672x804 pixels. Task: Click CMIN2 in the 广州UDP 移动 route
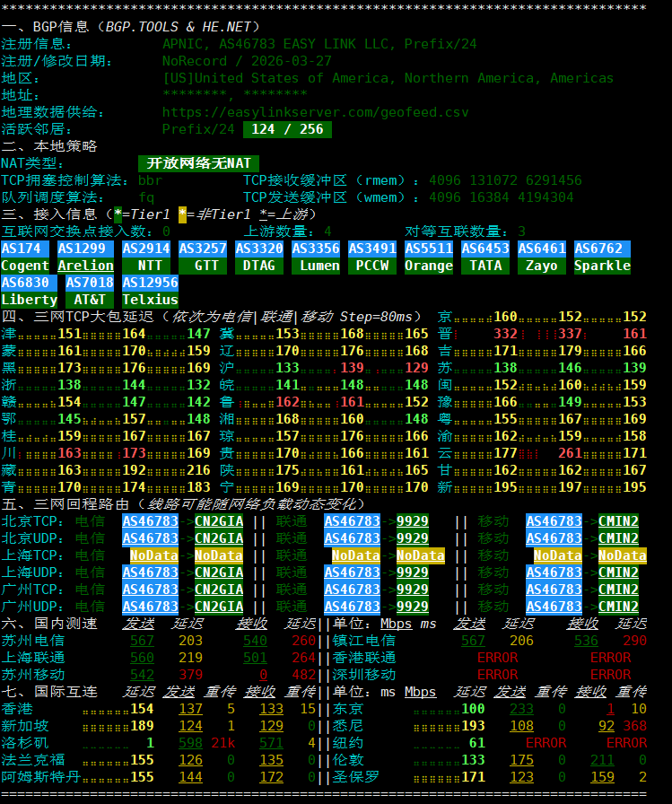(619, 607)
